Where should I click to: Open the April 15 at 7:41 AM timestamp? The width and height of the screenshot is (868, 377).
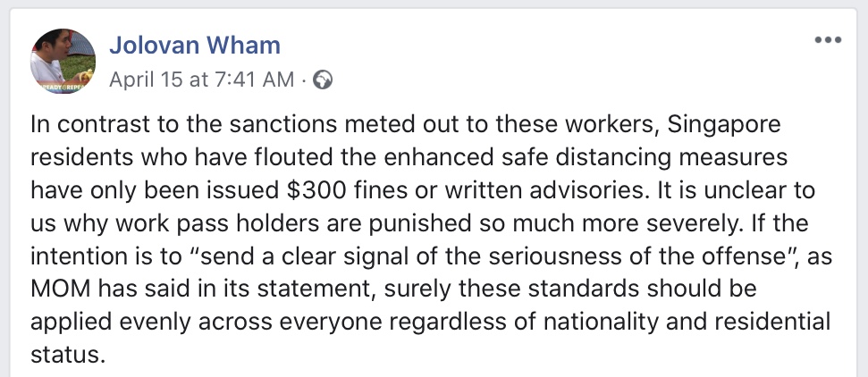pos(201,80)
